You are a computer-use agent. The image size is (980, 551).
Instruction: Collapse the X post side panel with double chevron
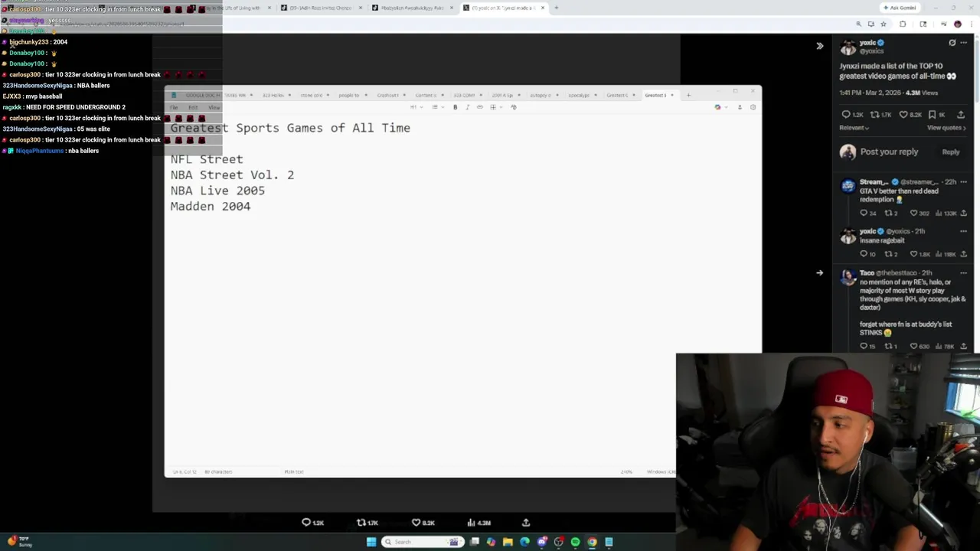(819, 46)
